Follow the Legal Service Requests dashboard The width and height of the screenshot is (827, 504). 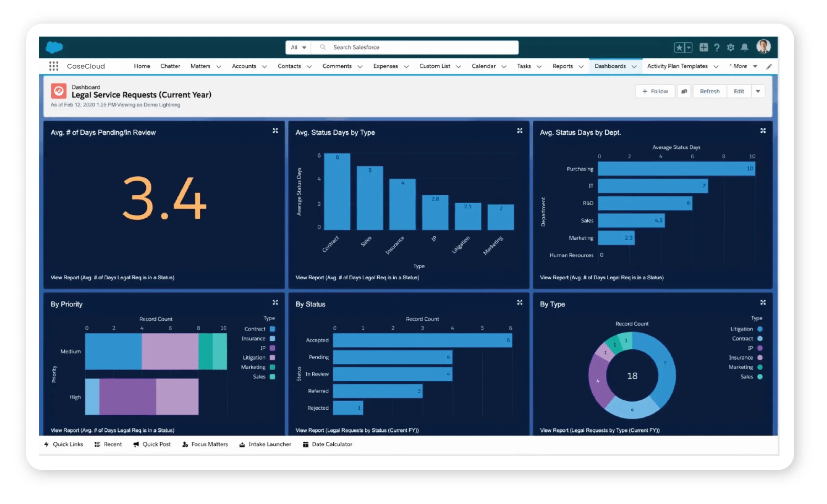pyautogui.click(x=655, y=91)
